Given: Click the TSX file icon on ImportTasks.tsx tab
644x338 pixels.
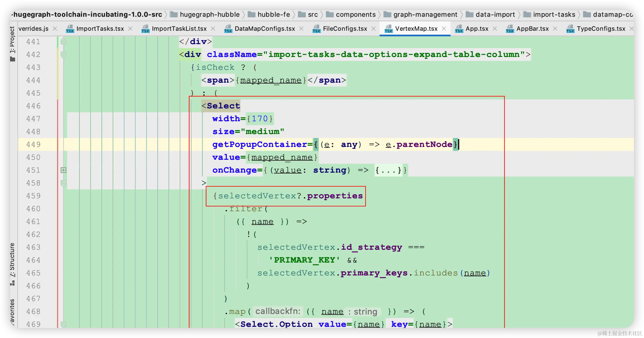Looking at the screenshot, I should (x=70, y=28).
